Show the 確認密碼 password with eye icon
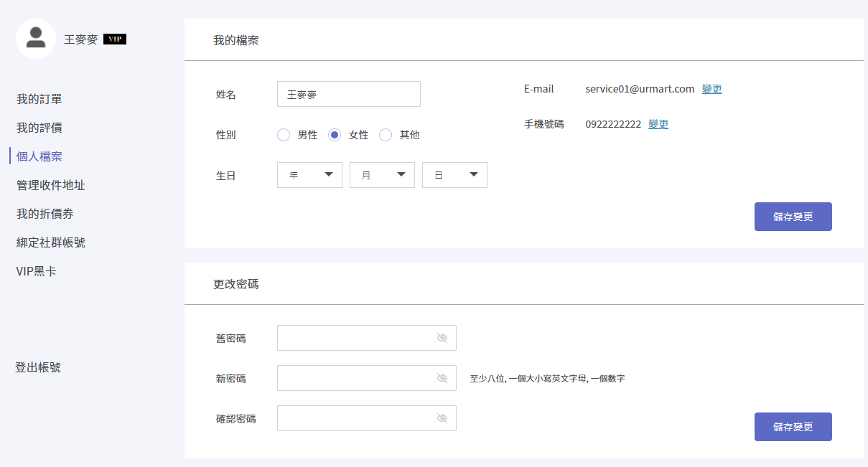The height and width of the screenshot is (467, 868). (x=442, y=418)
